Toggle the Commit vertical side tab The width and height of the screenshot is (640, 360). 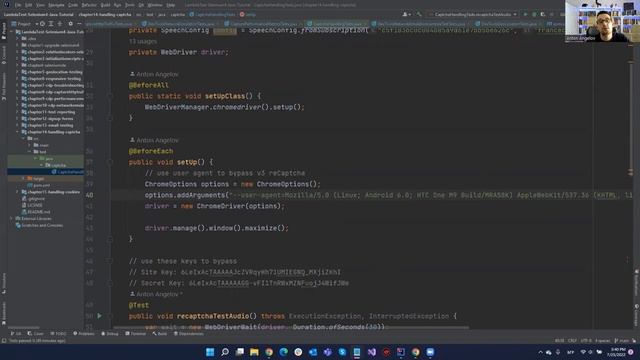pyautogui.click(x=4, y=55)
